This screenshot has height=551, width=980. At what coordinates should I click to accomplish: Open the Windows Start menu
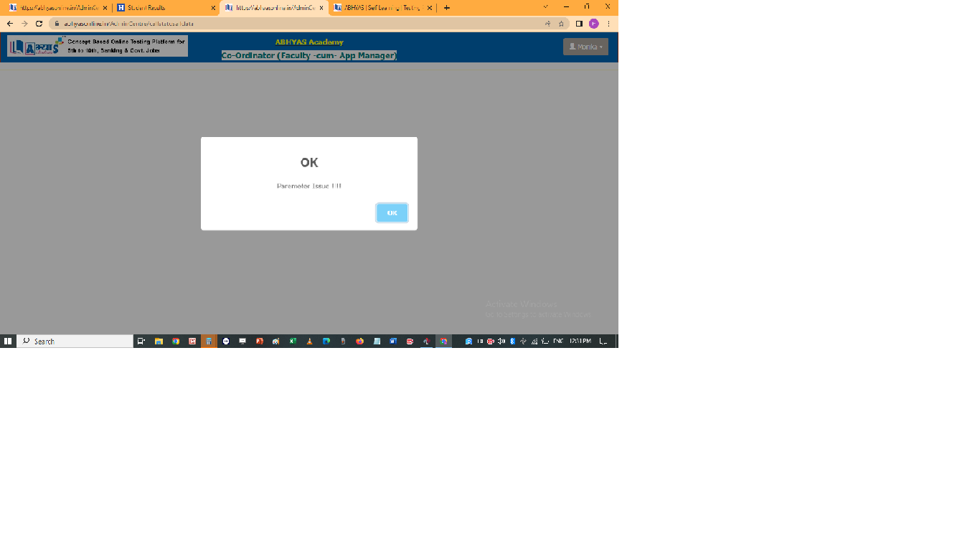tap(8, 342)
